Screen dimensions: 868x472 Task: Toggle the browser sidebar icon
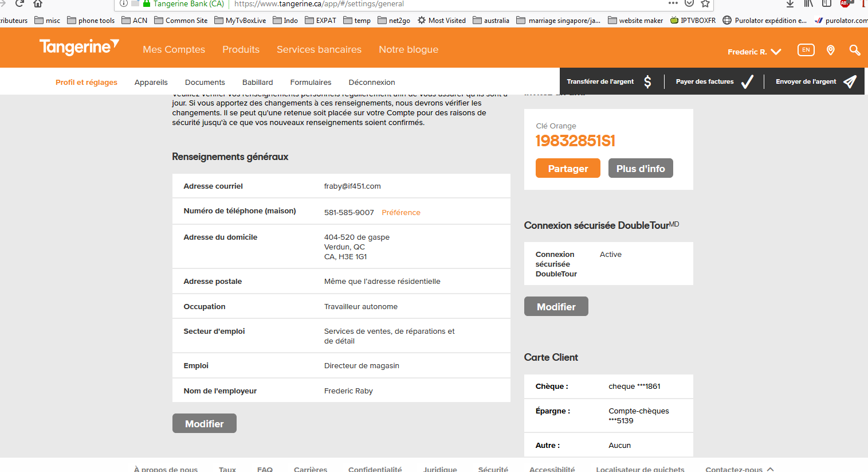tap(827, 3)
